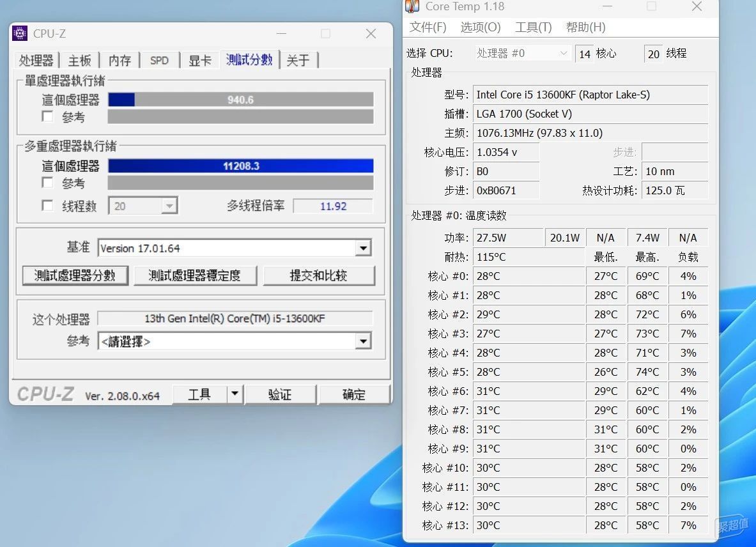Screen dimensions: 756x547
Task: Click the 工艺 value 10 nm
Action: click(674, 171)
